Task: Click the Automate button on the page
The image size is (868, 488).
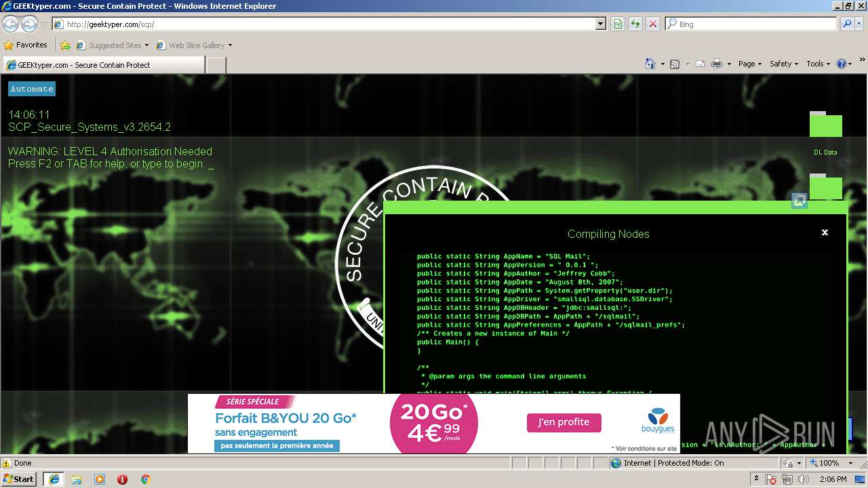Action: coord(32,89)
